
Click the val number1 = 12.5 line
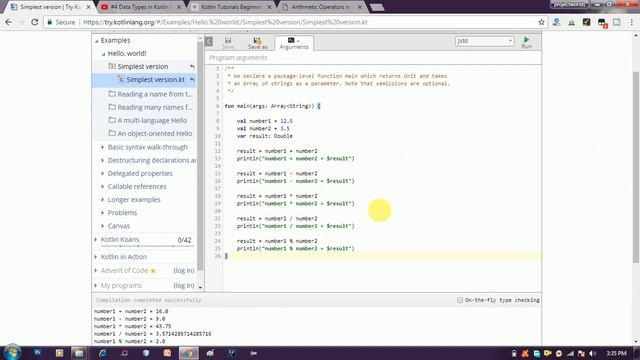(264, 121)
